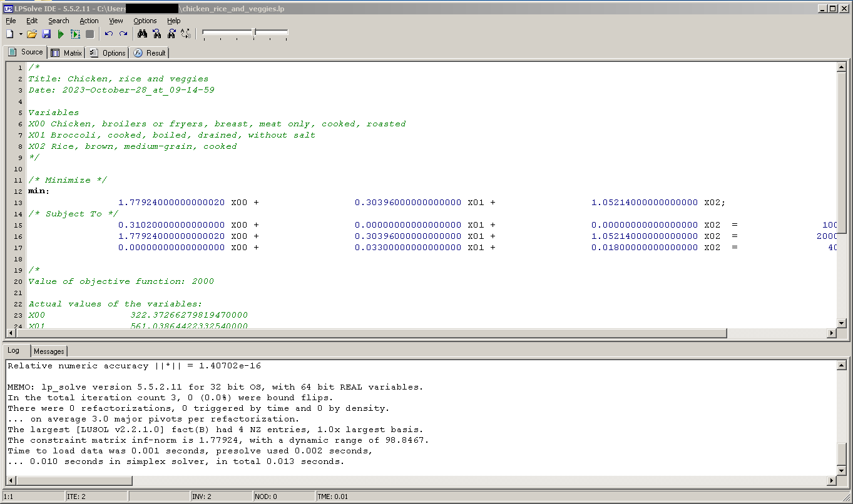This screenshot has height=504, width=853.
Task: Save the model with the floppy disk icon
Action: 46,34
